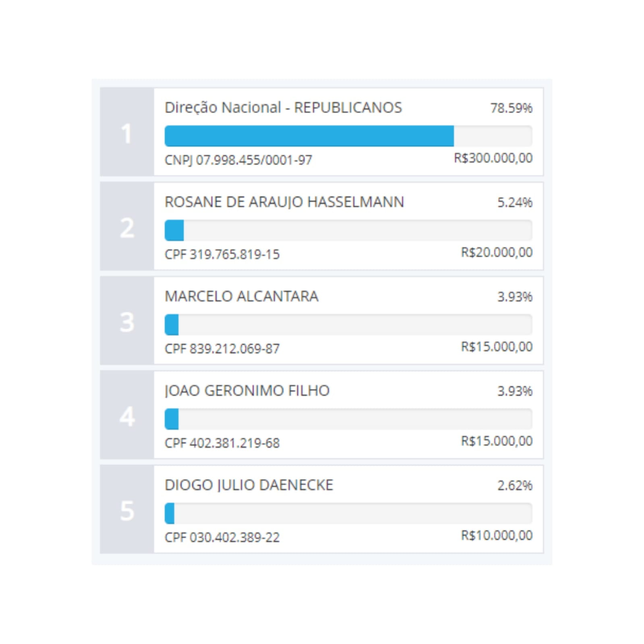644x644 pixels.
Task: Open the MARCELO ALCANTARA entry
Action: point(241,296)
